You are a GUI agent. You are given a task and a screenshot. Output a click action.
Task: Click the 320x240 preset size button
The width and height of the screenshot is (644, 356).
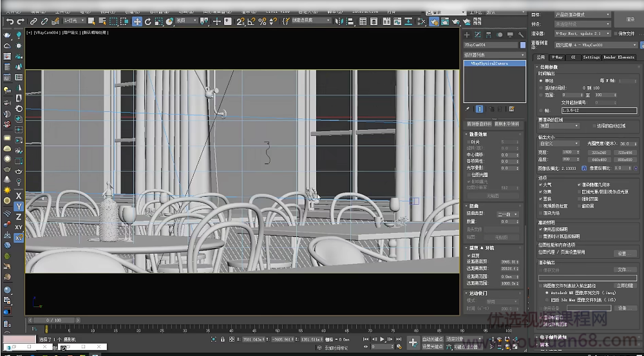(x=599, y=153)
